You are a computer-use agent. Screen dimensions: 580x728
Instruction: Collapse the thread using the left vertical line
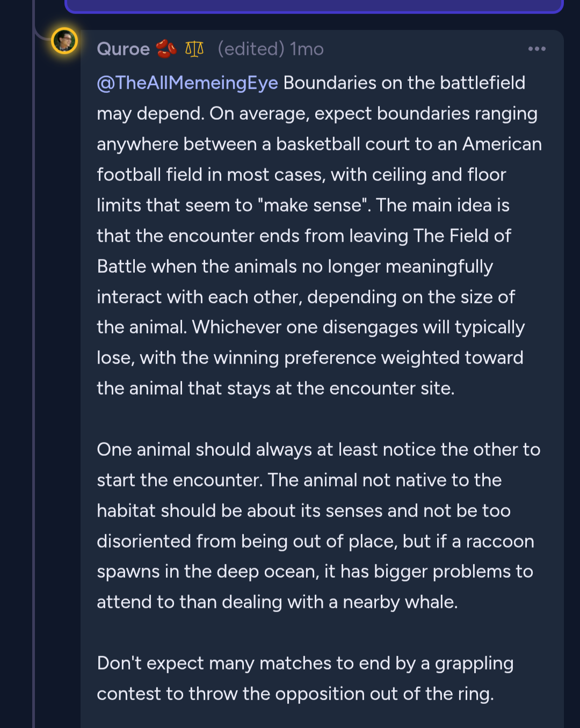(34, 376)
